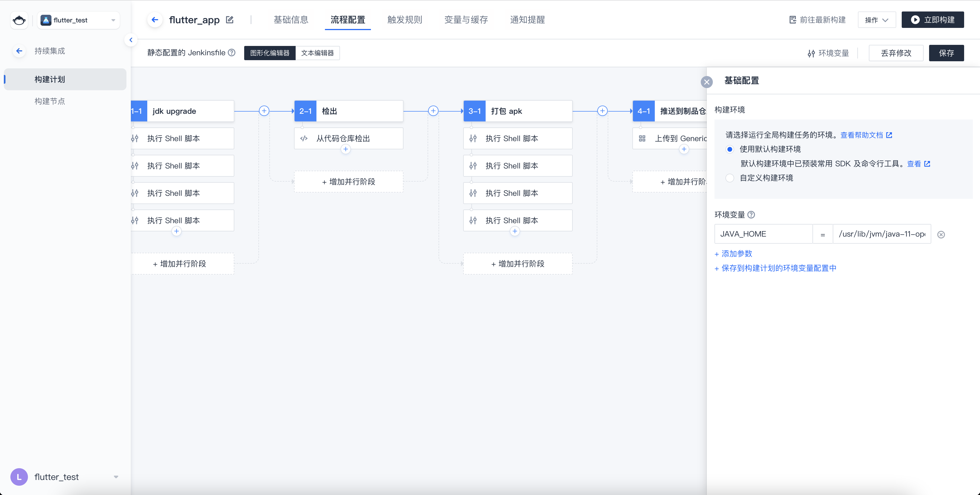Click the JAVA_HOME variable name field
The width and height of the screenshot is (980, 495).
point(763,234)
